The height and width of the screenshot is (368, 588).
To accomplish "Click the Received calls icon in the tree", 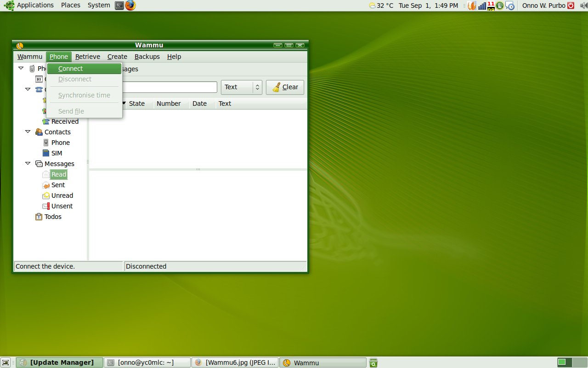I will (x=45, y=121).
